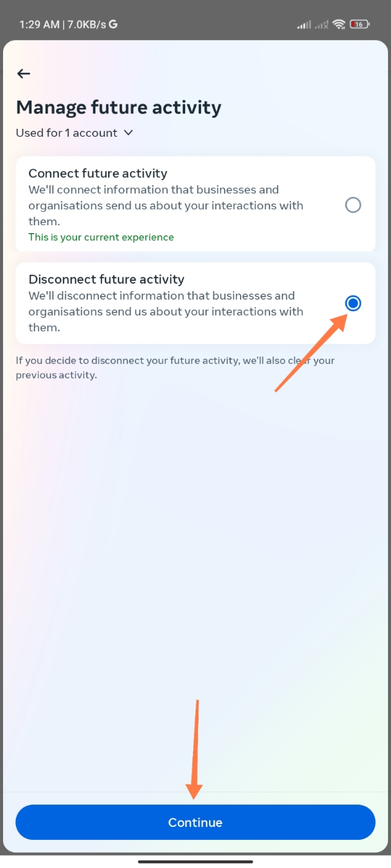Screen dimensions: 391x868
Task: Tap the 7.0KB/s network speed indicator
Action: click(86, 24)
